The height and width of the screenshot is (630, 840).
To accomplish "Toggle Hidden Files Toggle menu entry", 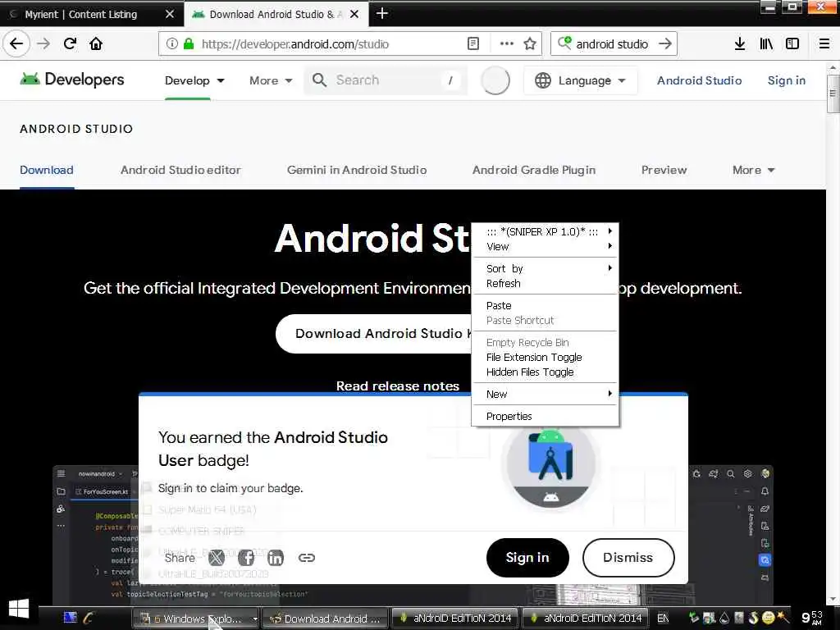I will (545, 372).
